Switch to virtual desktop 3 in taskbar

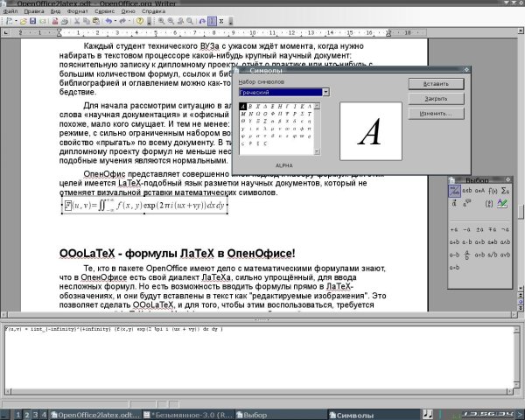pyautogui.click(x=35, y=415)
